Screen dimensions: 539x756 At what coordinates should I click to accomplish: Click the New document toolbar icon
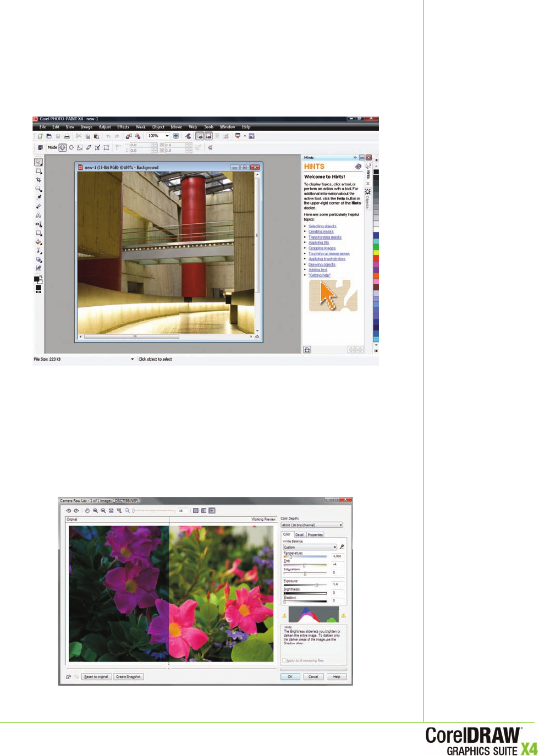pyautogui.click(x=40, y=136)
